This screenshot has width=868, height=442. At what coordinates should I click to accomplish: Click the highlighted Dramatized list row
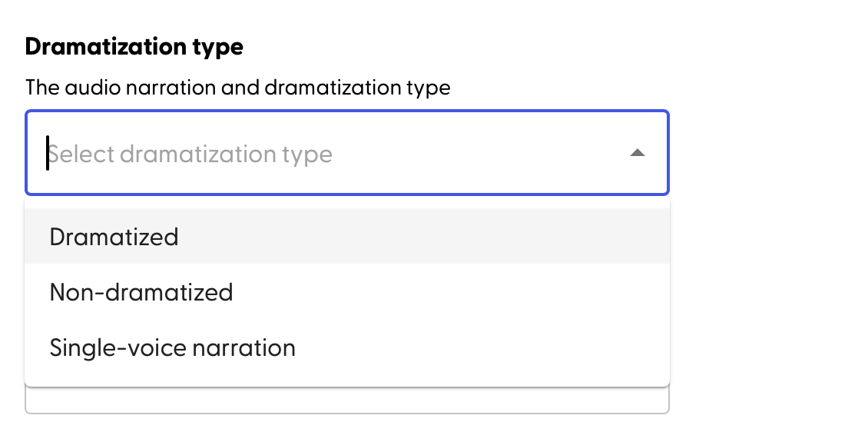point(346,236)
